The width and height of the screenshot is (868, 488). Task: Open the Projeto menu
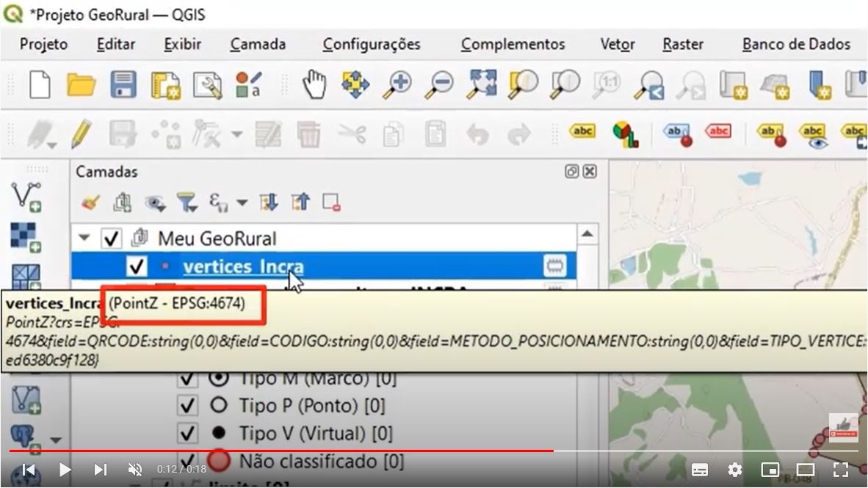44,44
